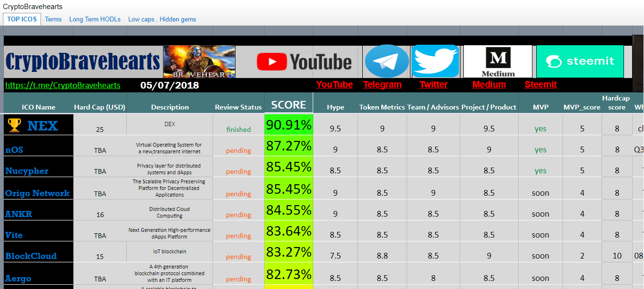644x289 pixels.
Task: Click the nOS ICO name
Action: coord(14,150)
